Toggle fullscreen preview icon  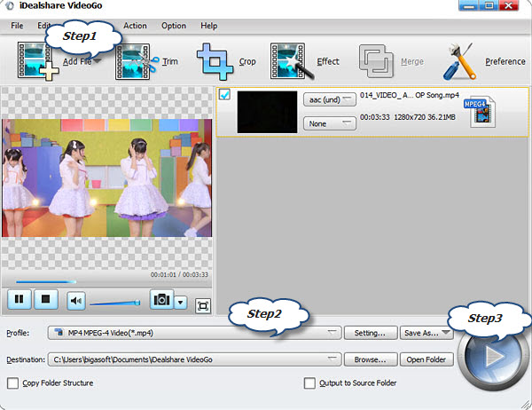pos(203,306)
